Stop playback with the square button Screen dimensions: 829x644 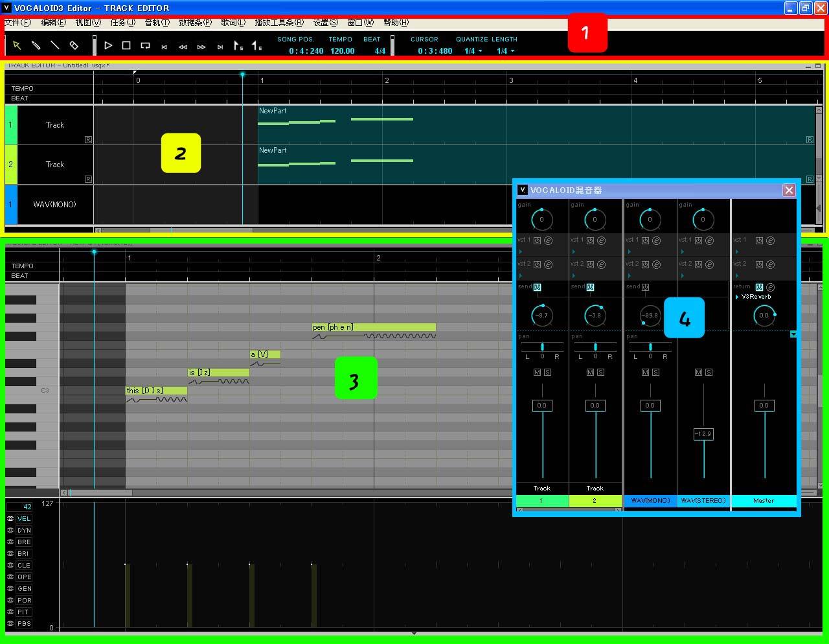click(x=126, y=45)
